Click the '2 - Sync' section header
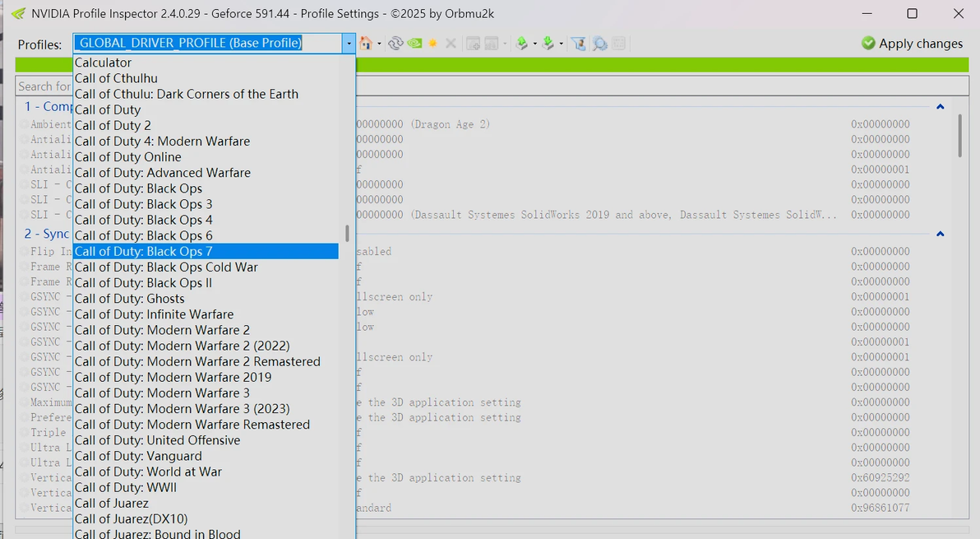Image resolution: width=980 pixels, height=539 pixels. tap(47, 233)
